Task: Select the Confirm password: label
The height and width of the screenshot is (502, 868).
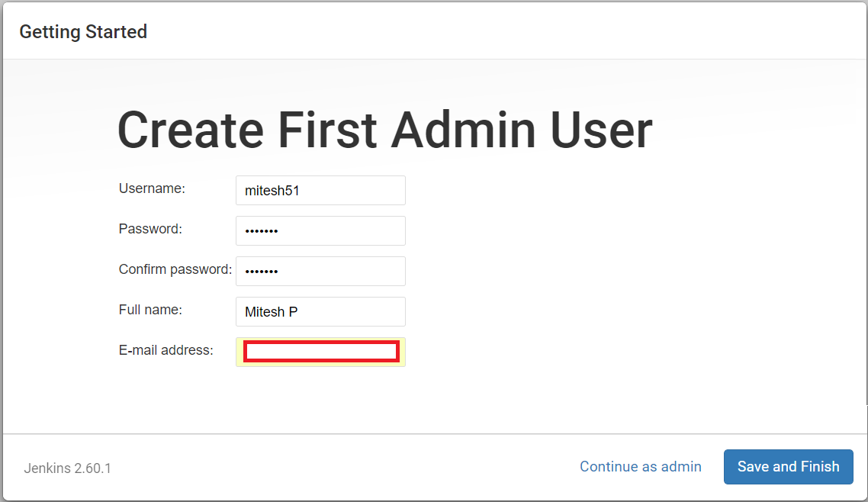Action: (x=175, y=269)
